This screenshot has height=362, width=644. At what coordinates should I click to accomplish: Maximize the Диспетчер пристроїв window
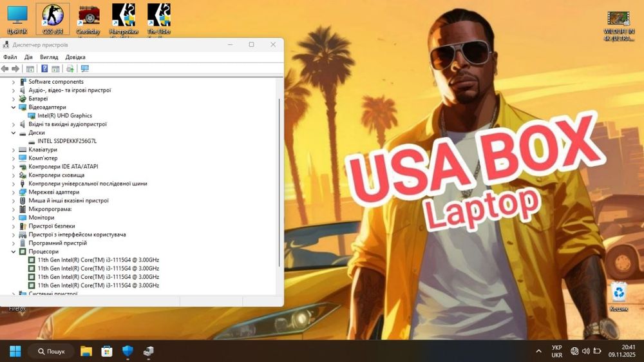pos(251,44)
